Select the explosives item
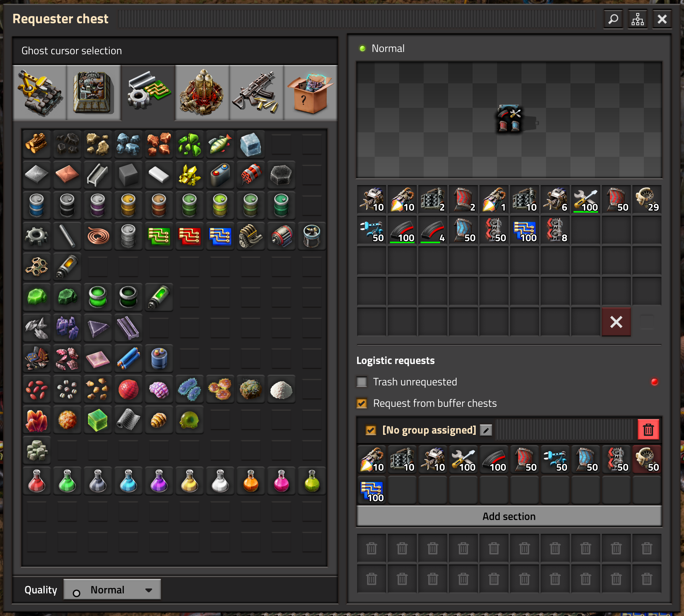This screenshot has height=616, width=684. click(251, 175)
